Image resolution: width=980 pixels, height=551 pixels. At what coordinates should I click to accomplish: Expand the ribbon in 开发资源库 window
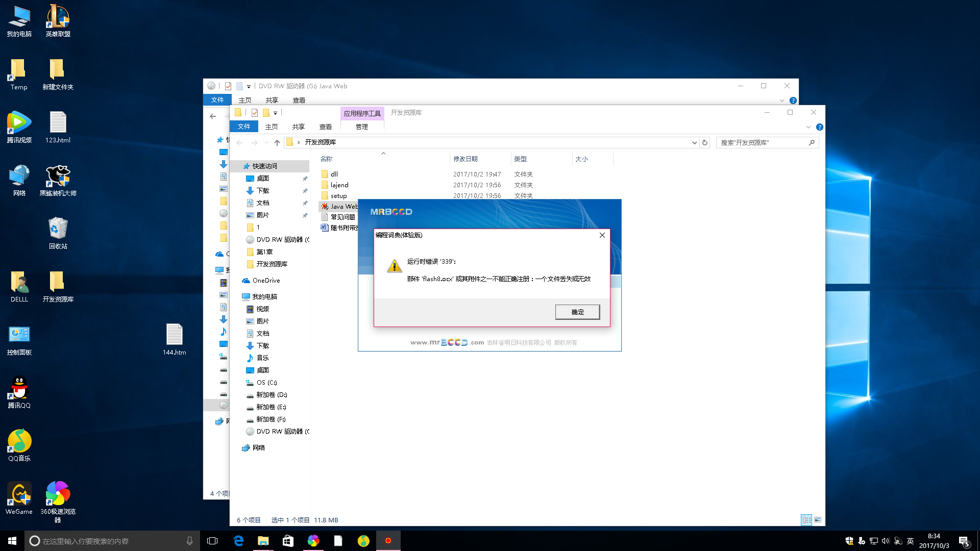tap(808, 127)
